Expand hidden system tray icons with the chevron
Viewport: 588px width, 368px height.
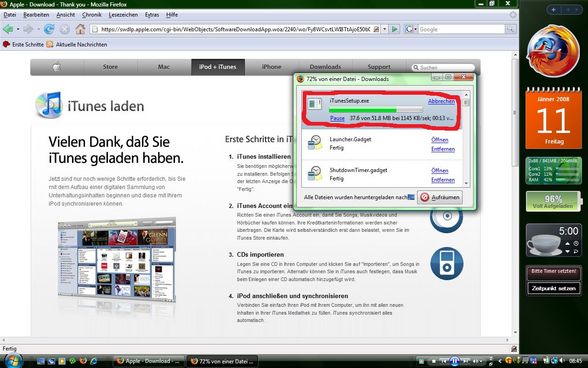click(x=500, y=361)
